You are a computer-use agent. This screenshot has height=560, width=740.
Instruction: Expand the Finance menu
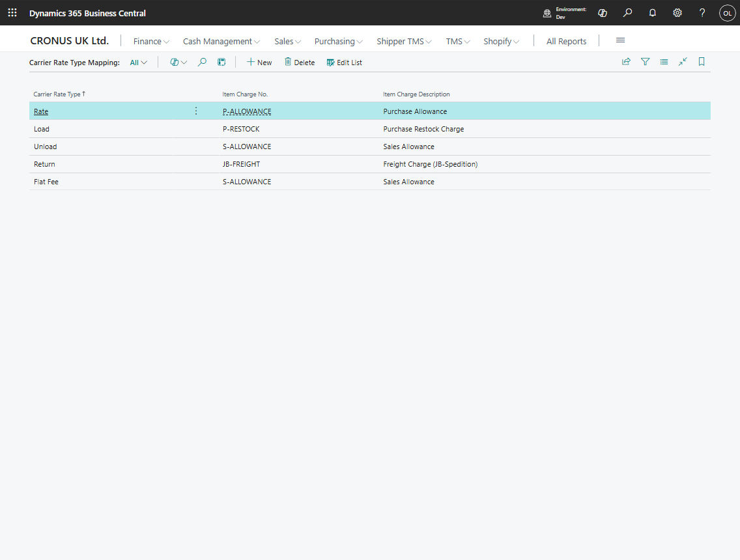click(151, 42)
